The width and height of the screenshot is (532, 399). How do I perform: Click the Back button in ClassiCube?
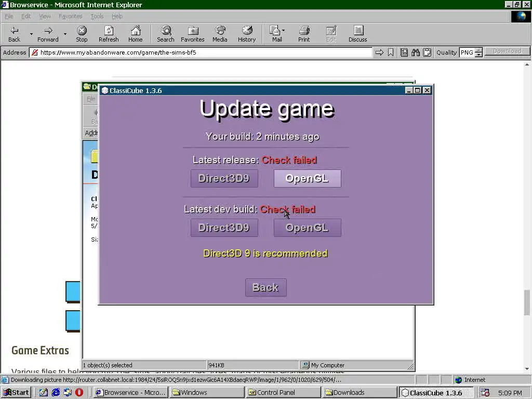[x=266, y=288]
